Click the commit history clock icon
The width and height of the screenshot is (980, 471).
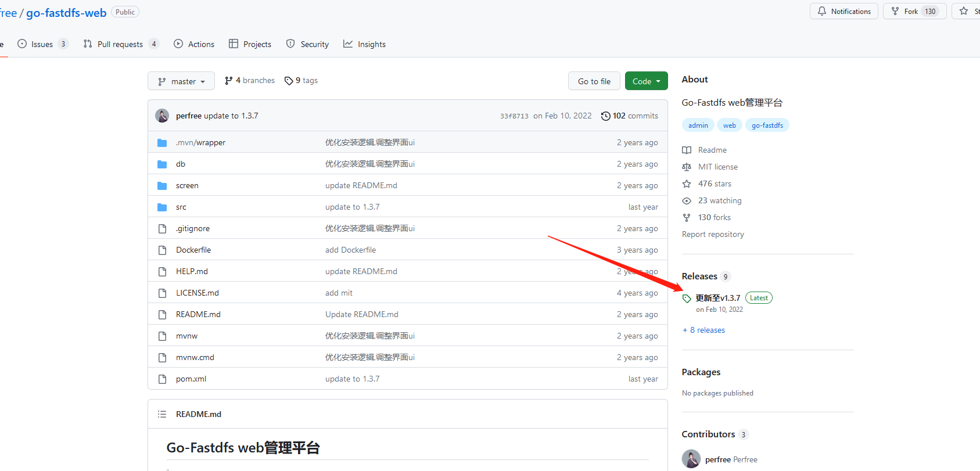[605, 116]
